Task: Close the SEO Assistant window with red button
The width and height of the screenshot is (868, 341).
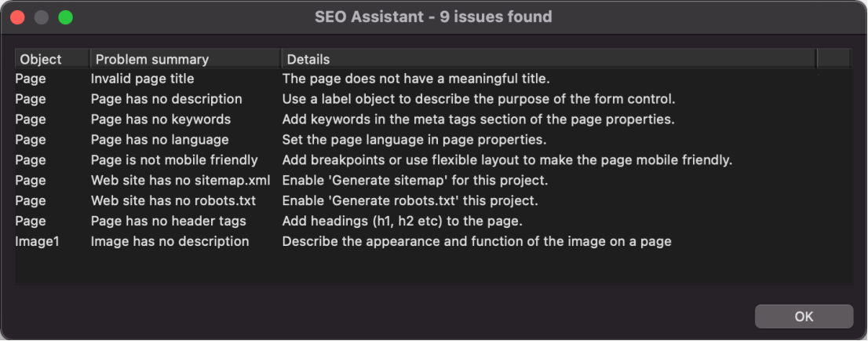Action: (17, 17)
